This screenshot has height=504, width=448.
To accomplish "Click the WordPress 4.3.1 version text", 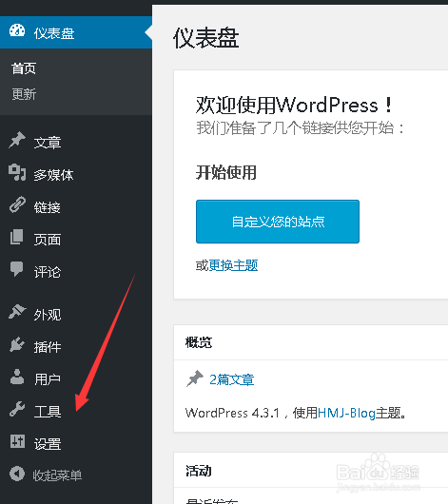I will (x=232, y=413).
